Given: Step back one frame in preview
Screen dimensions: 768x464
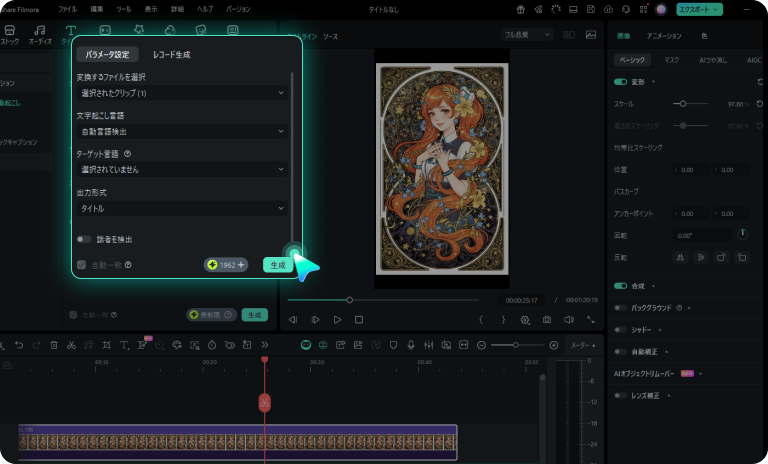Looking at the screenshot, I should (293, 320).
